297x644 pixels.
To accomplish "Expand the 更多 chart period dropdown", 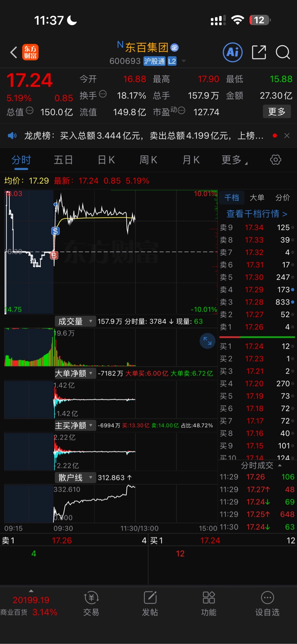I will [x=234, y=160].
